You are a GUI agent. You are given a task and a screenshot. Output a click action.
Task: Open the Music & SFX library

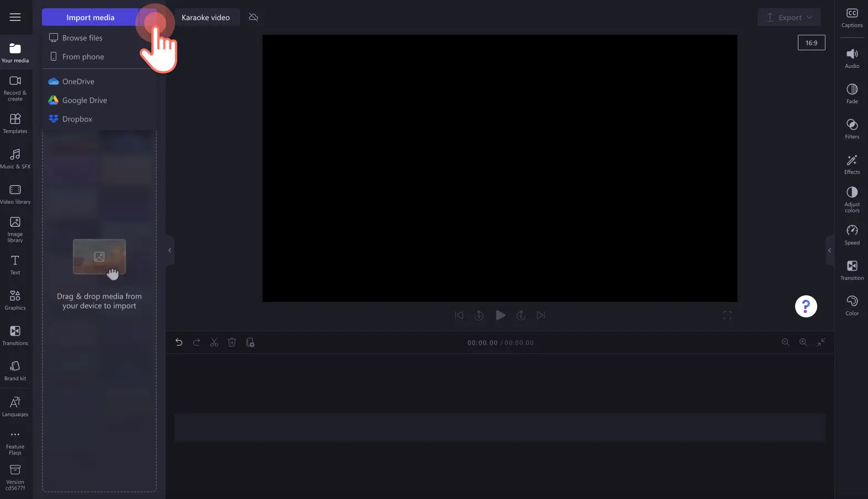point(15,158)
